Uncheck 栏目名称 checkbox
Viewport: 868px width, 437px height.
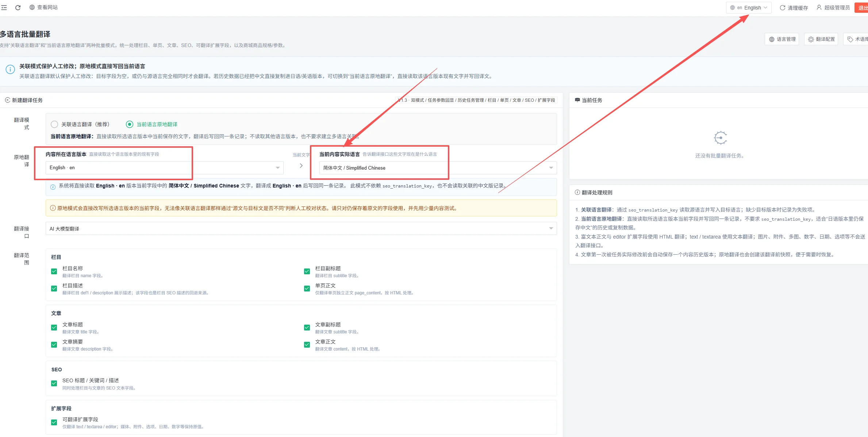[54, 271]
